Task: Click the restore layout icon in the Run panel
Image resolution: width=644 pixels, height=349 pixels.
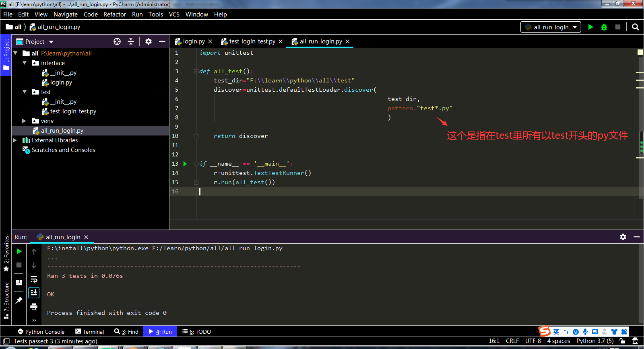Action: (x=19, y=283)
